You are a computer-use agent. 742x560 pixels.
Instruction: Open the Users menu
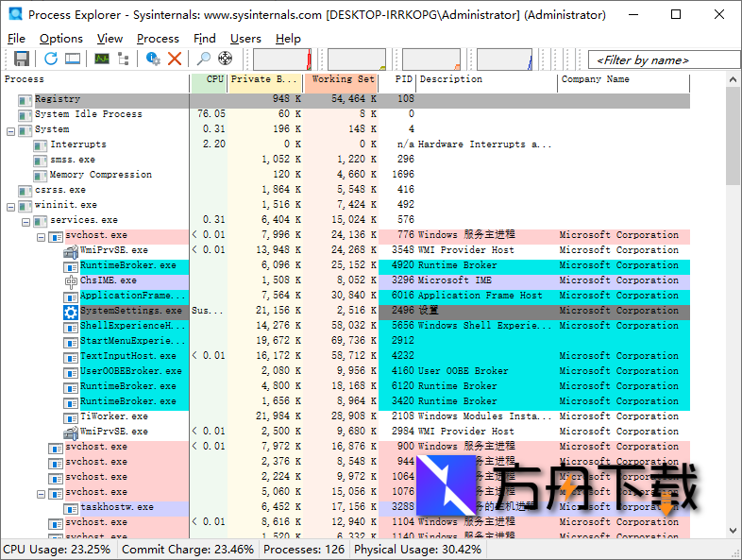coord(245,39)
